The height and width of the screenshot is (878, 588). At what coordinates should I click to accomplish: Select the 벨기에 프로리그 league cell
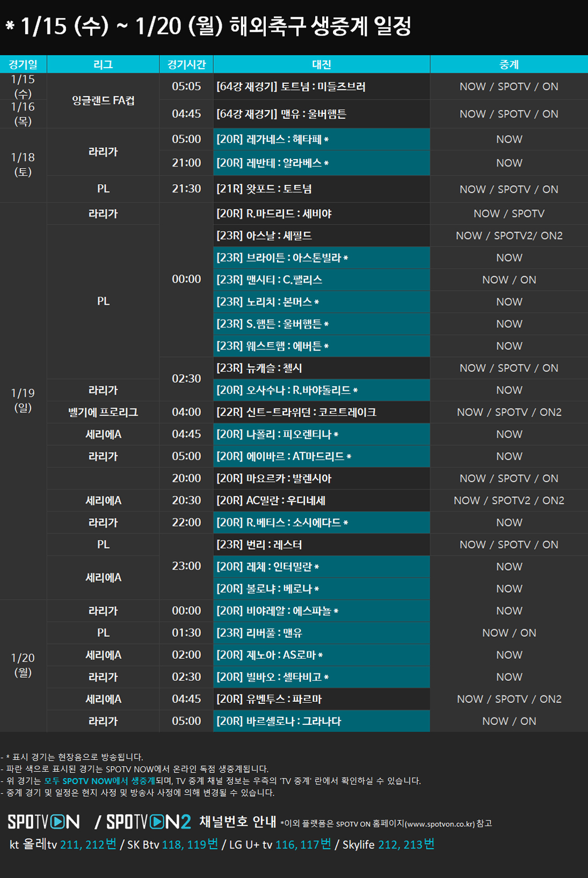(103, 412)
